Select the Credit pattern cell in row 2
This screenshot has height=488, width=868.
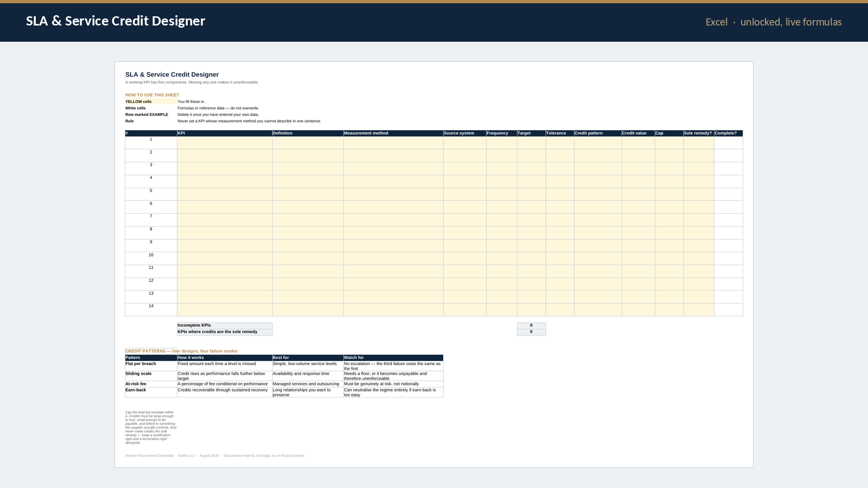pos(598,156)
